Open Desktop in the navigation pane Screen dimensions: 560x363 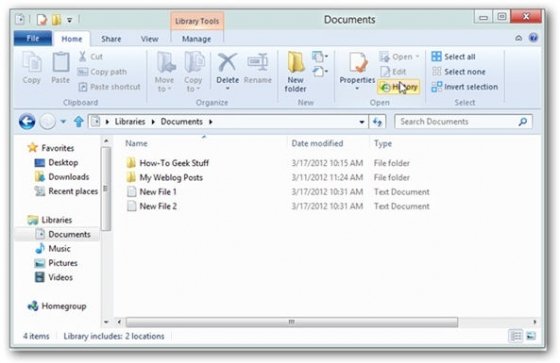(x=56, y=163)
